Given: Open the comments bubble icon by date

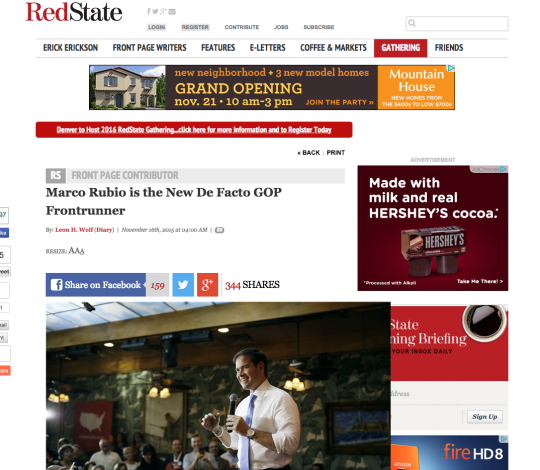Looking at the screenshot, I should click(x=219, y=230).
